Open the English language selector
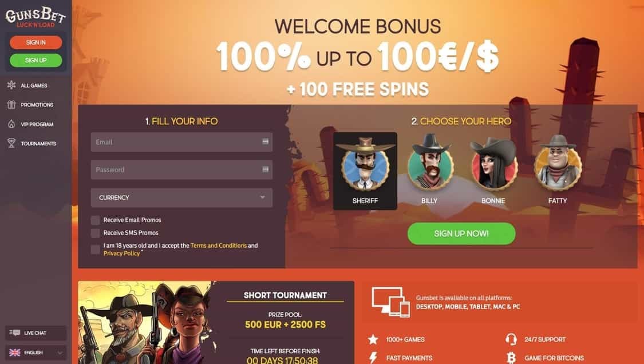The image size is (644, 364). tap(35, 353)
